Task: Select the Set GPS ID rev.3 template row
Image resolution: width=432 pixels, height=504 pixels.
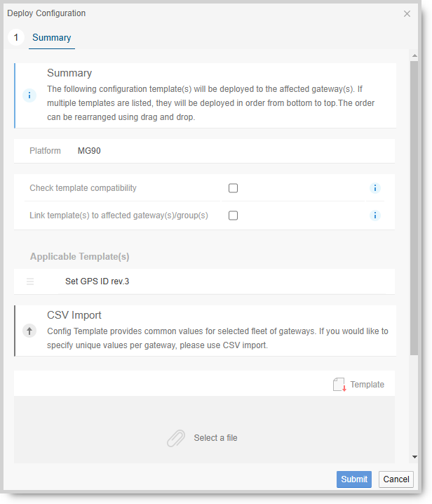Action: [204, 281]
